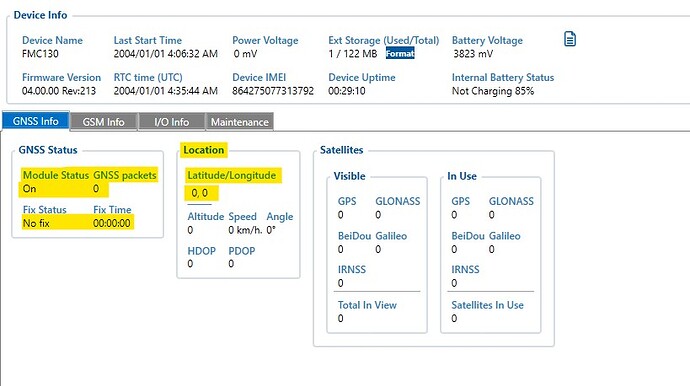Select Not Charging 85% battery status

[x=493, y=91]
